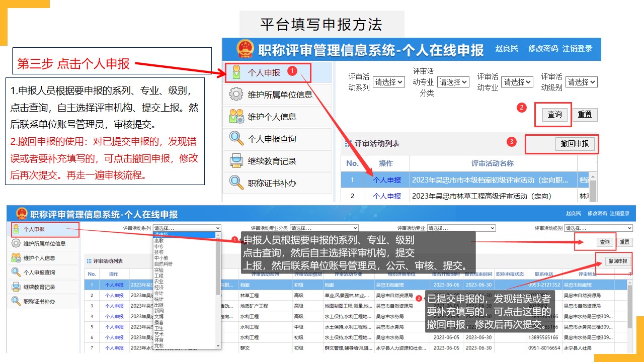The width and height of the screenshot is (644, 362).
Task: Click the 重置 button next to the larger 查询 button
Action: coord(585,115)
